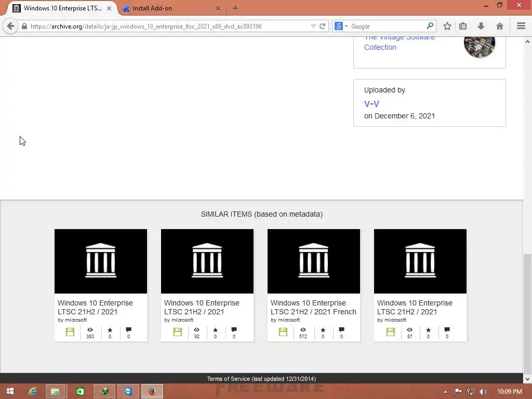
Task: Click views eye icon showing 383
Action: [x=90, y=330]
